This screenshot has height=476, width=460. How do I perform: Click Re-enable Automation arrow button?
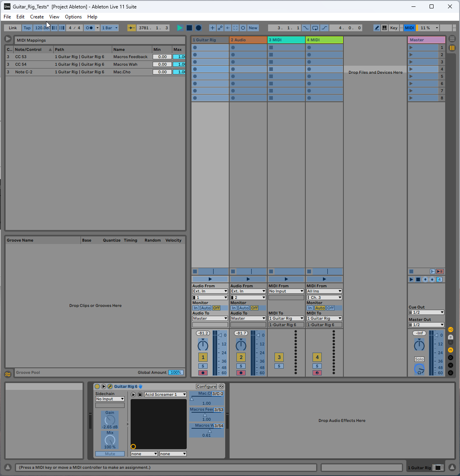pos(228,28)
